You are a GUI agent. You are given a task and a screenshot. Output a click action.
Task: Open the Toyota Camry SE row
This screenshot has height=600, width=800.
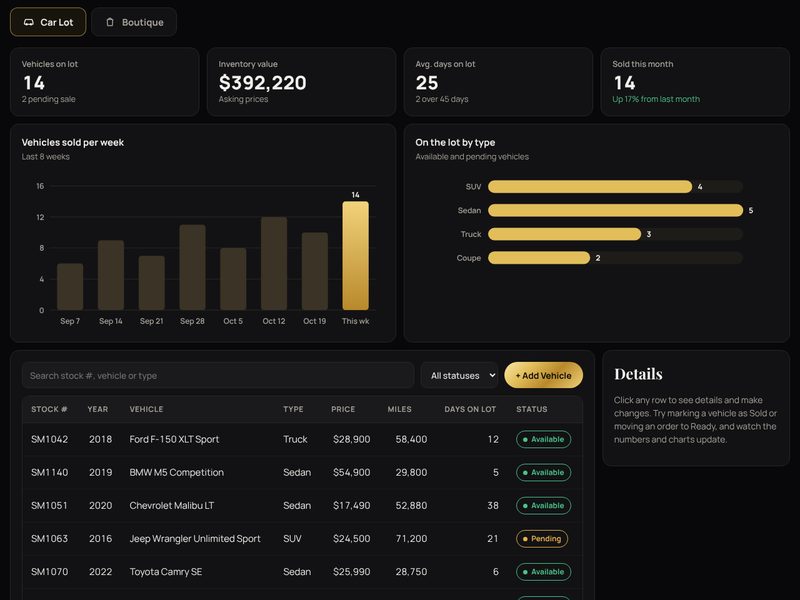[302, 572]
